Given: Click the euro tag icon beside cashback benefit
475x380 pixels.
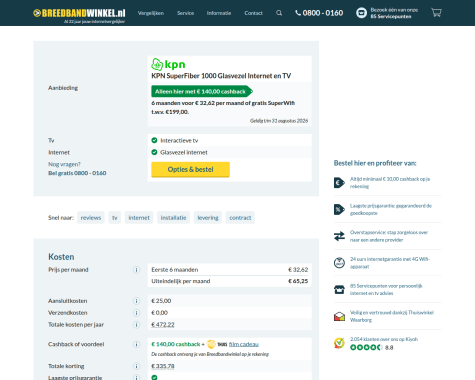Looking at the screenshot, I should (x=339, y=183).
